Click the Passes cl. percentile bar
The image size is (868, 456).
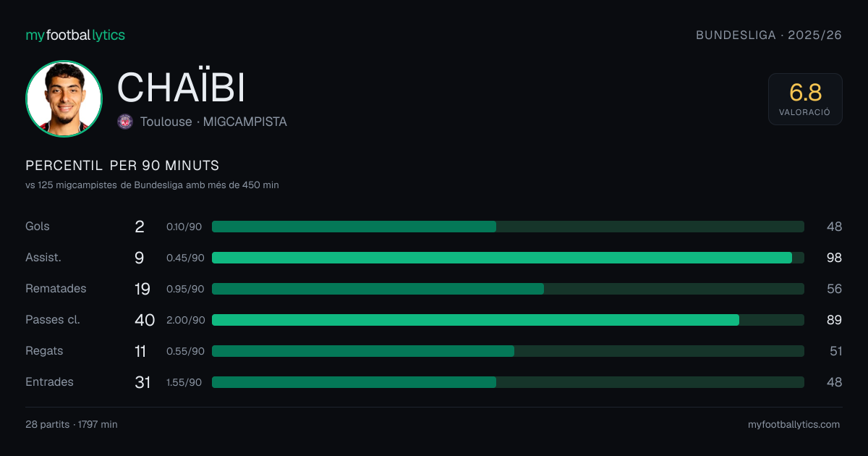(x=508, y=320)
